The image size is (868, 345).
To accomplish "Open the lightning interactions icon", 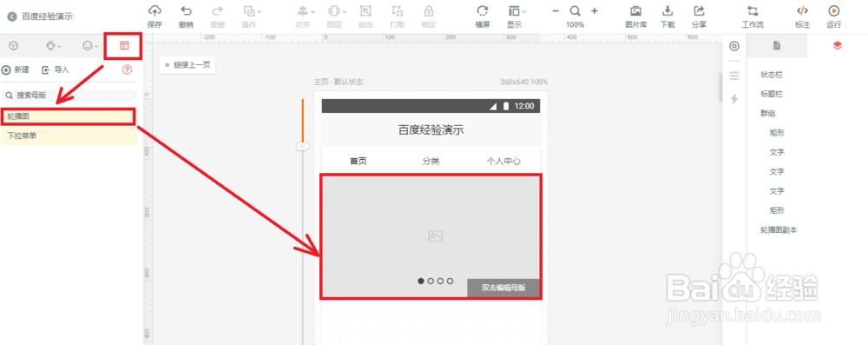I will click(734, 99).
